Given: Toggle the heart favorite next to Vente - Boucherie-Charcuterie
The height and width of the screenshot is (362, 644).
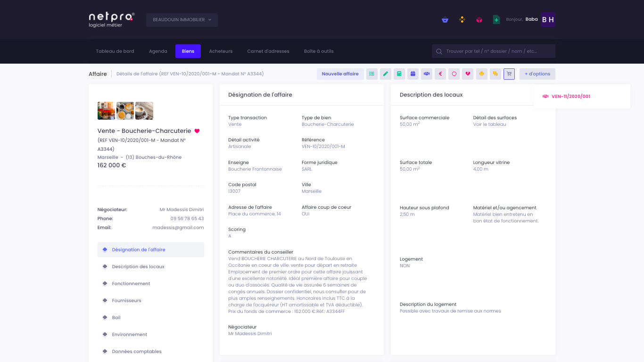Looking at the screenshot, I should tap(197, 131).
